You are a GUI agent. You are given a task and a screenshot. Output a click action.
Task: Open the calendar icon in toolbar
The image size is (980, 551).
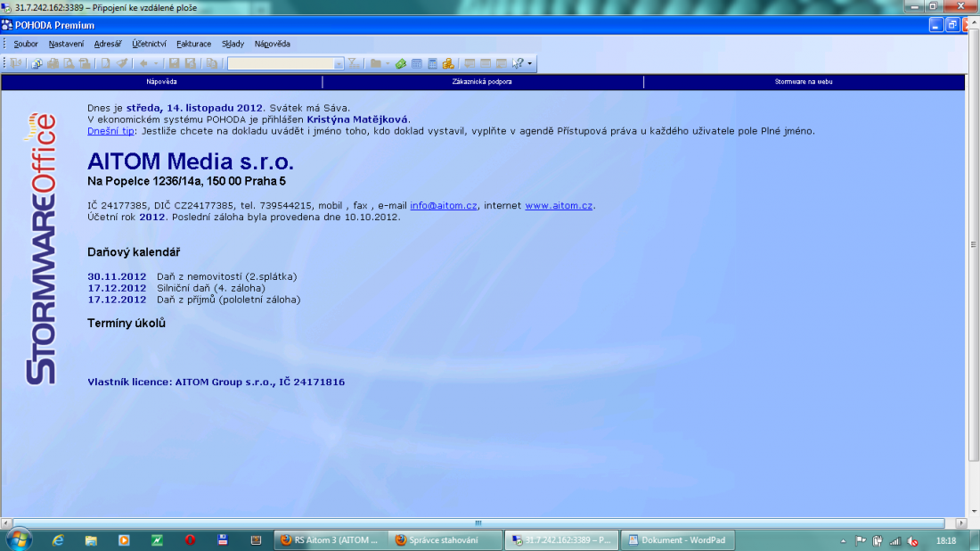[x=417, y=63]
